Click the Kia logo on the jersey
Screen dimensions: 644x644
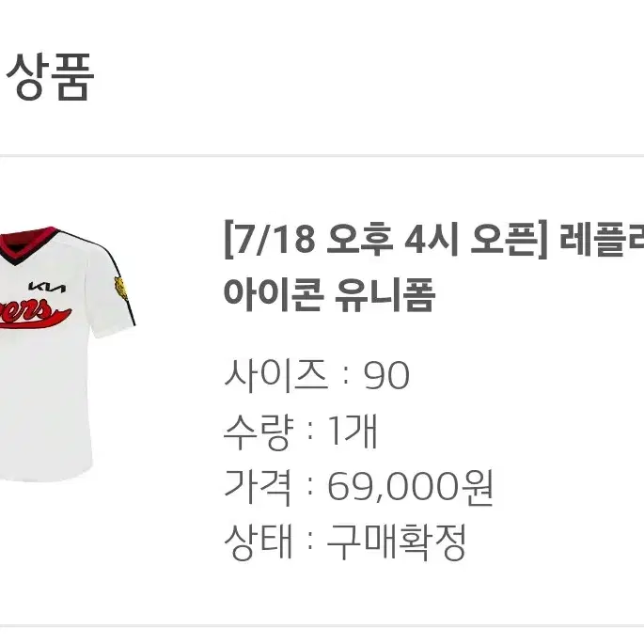point(47,287)
